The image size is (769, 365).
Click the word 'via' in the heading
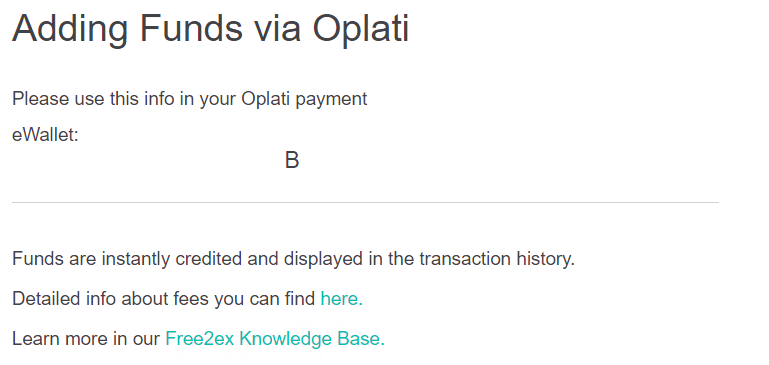pos(277,28)
